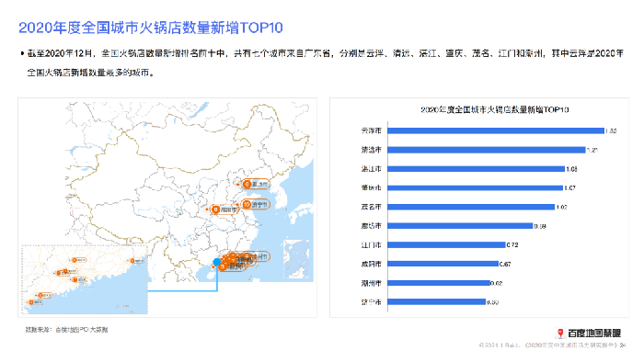
Task: Click the slide heading 2020年度全国城市火锅店数量新增TOP10
Action: pos(151,28)
